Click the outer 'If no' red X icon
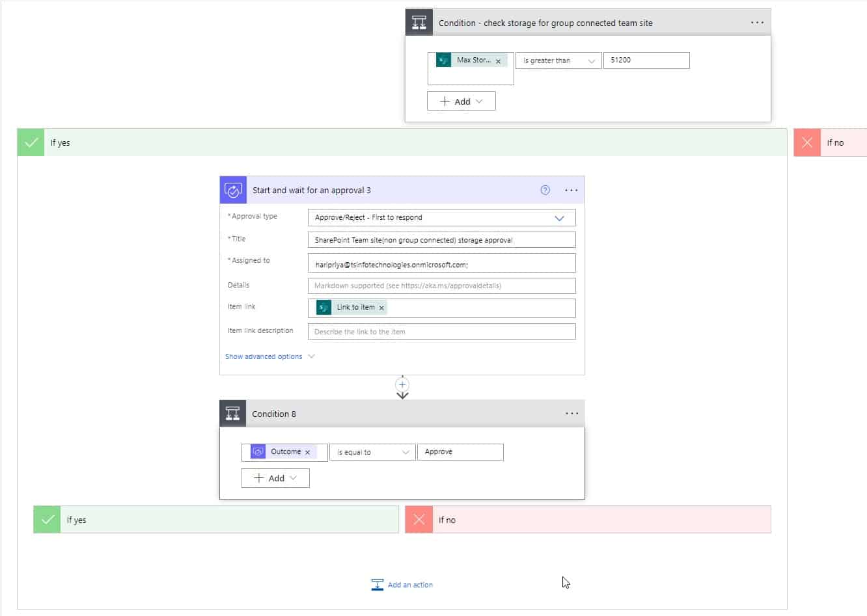 tap(807, 142)
